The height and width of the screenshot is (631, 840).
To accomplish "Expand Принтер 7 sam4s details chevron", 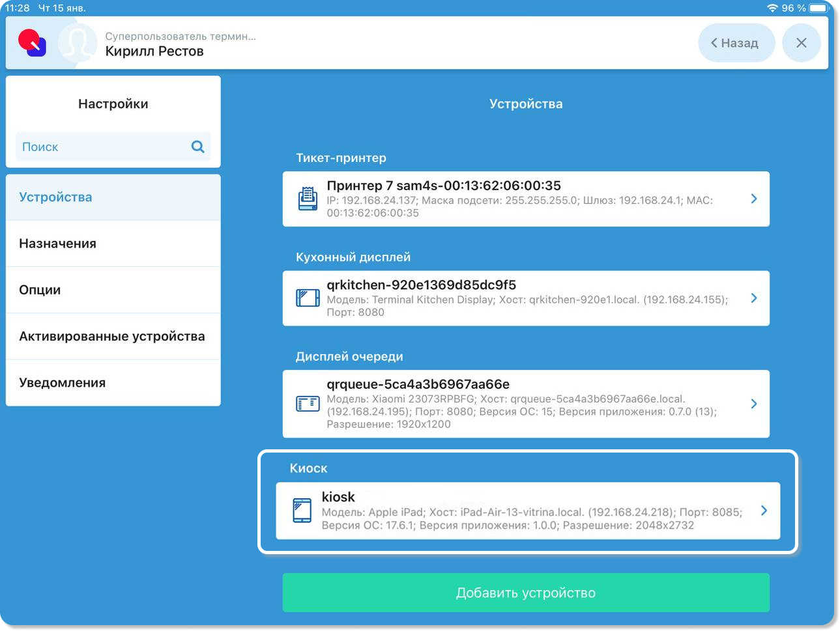I will 754,199.
